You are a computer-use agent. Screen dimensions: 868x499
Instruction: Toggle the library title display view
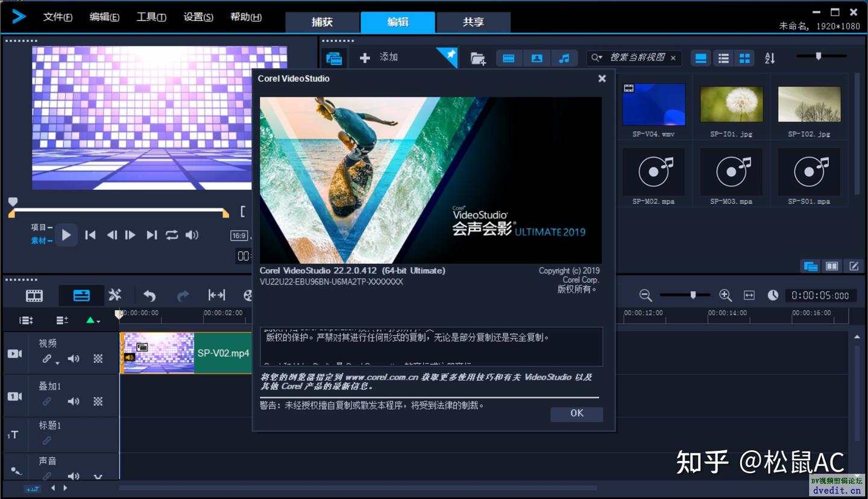coord(700,58)
